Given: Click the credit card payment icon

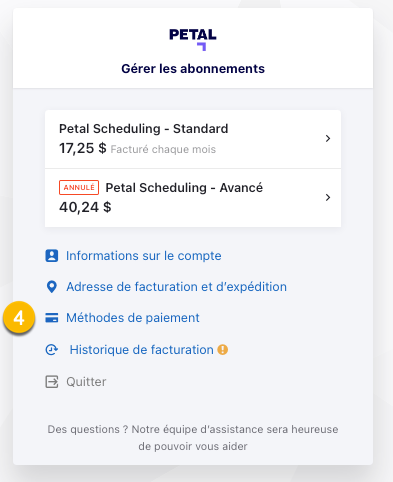Looking at the screenshot, I should (x=52, y=318).
